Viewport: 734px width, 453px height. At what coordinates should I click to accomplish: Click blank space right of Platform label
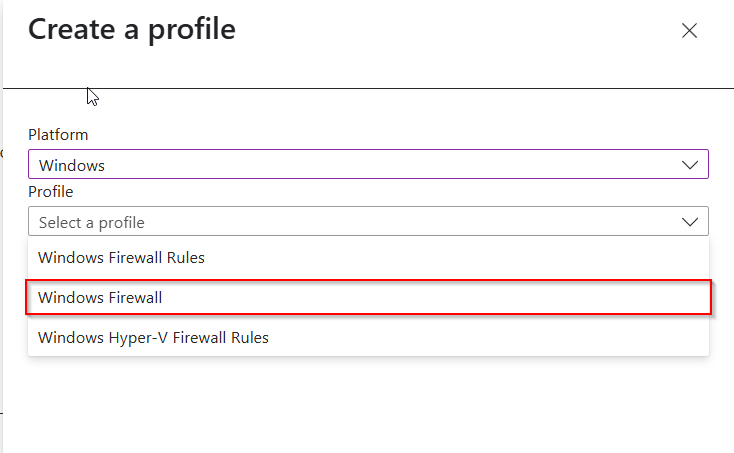pos(400,135)
